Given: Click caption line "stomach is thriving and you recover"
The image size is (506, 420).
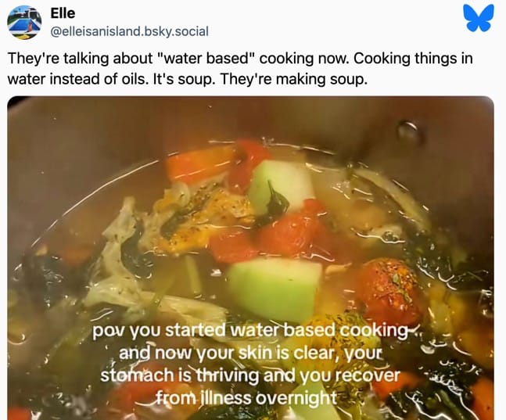Looking at the screenshot, I should coord(250,375).
